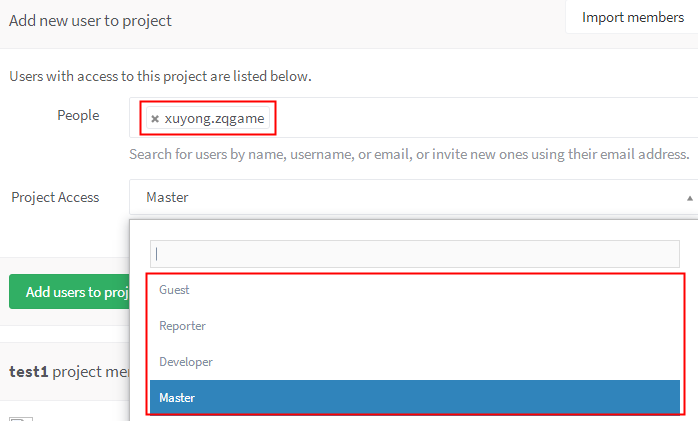Open the Import members tab
The image size is (698, 421).
tap(632, 18)
